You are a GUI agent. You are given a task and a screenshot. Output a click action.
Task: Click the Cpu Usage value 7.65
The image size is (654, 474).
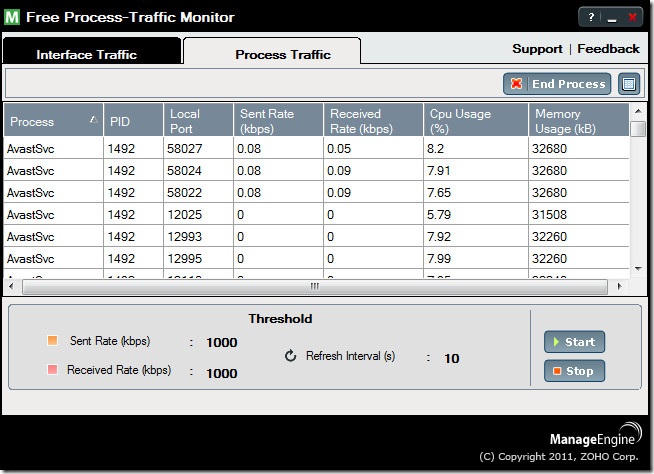[x=439, y=193]
